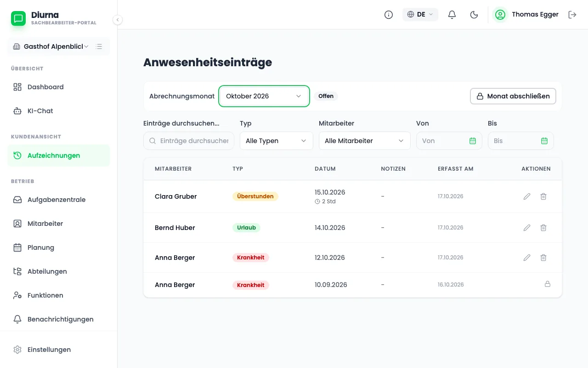Screen dimensions: 588x368
Task: Open the Alle Typen filter dropdown
Action: (x=277, y=141)
